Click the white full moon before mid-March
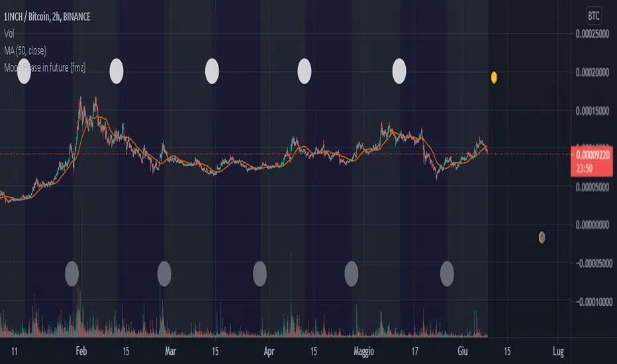 (x=212, y=71)
